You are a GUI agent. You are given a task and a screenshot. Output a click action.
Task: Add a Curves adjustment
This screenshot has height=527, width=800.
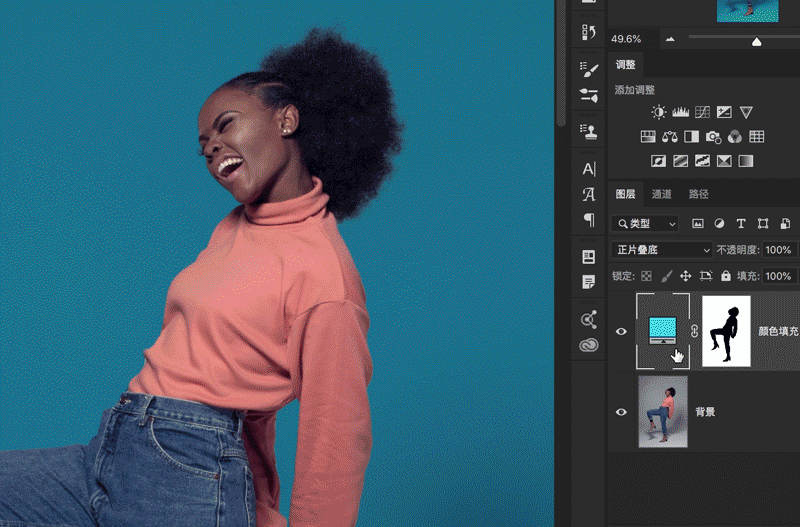tap(703, 113)
